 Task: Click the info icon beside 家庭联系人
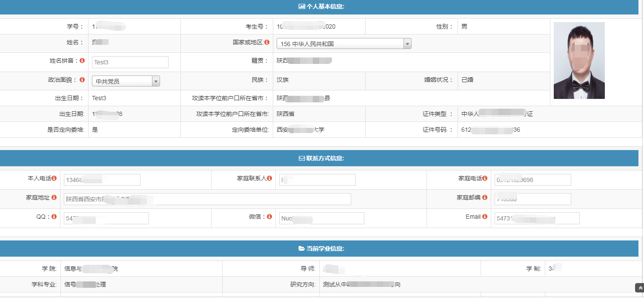269,179
